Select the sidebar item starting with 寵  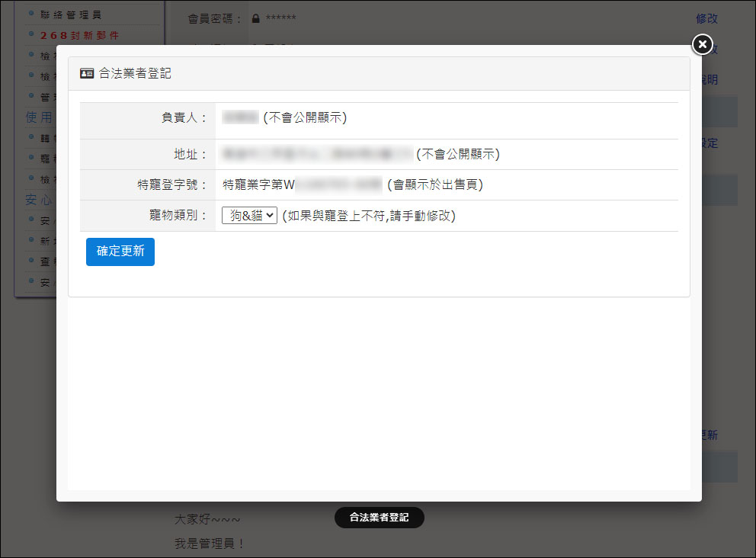(46, 159)
